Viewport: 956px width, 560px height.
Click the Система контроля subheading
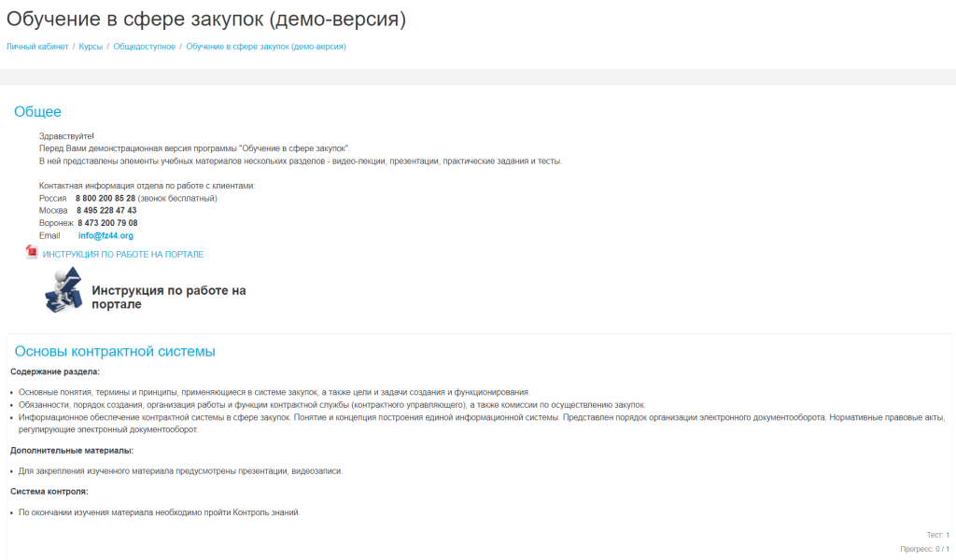pos(49,491)
